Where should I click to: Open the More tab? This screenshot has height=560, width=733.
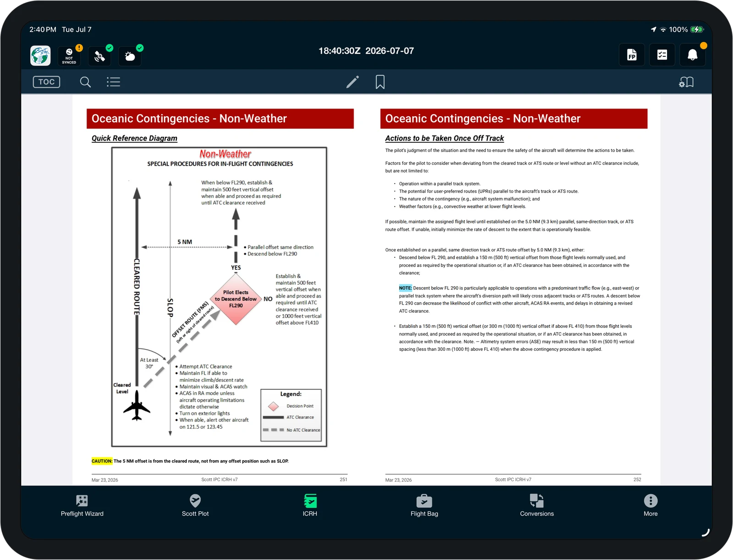(x=651, y=506)
